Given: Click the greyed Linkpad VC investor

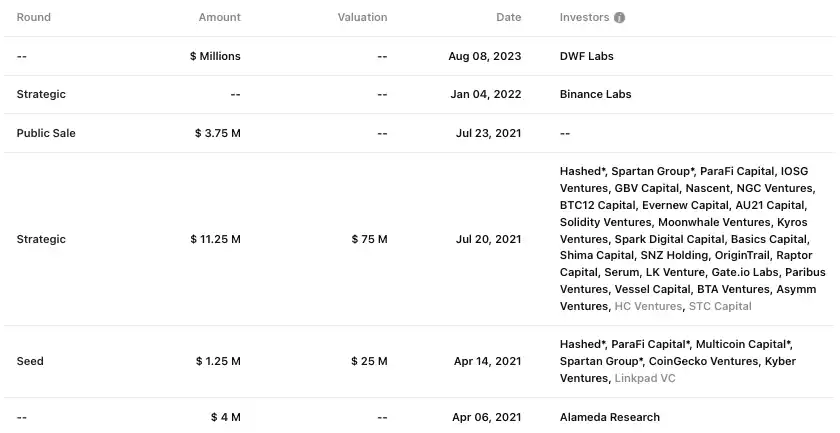Looking at the screenshot, I should (x=645, y=378).
